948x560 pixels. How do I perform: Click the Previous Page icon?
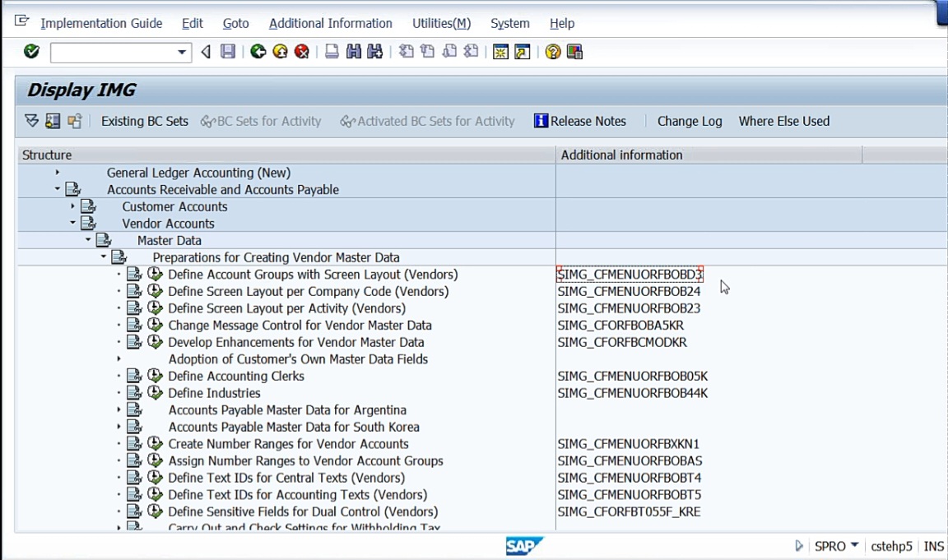pos(427,52)
